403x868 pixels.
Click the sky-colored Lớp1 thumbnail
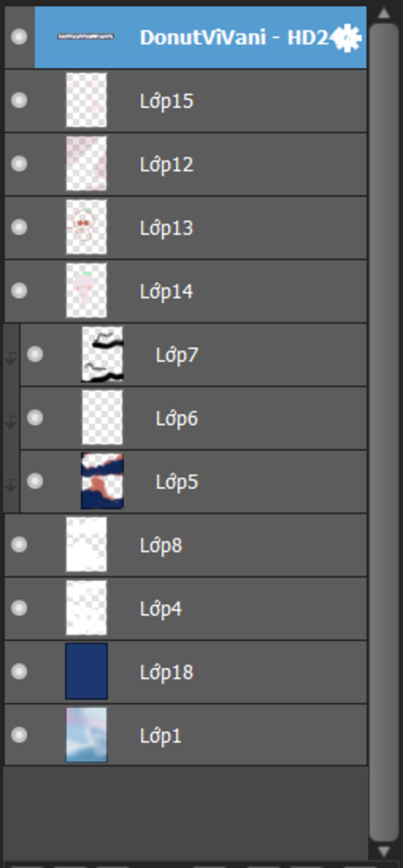coord(86,735)
